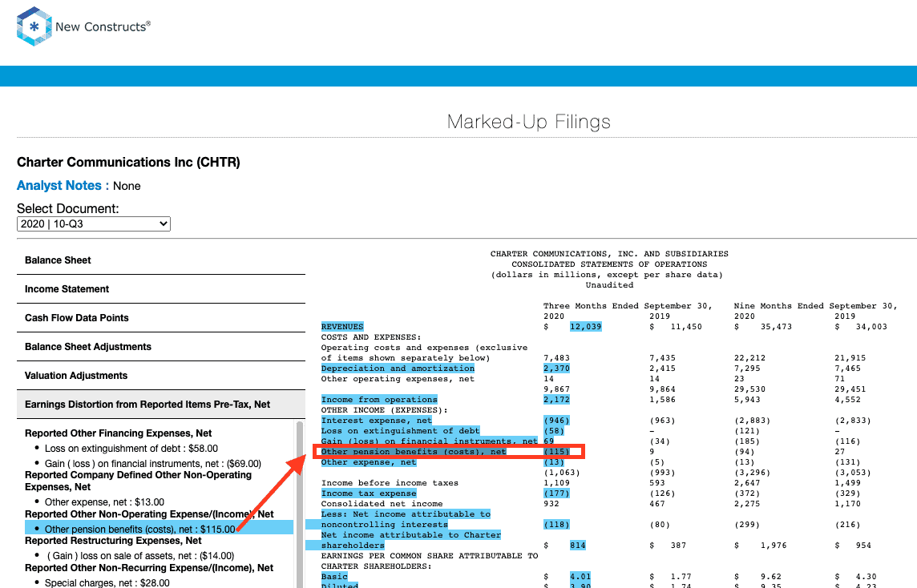The width and height of the screenshot is (917, 588).
Task: Click the sidebar panel vertical scrollbar
Action: click(300, 504)
